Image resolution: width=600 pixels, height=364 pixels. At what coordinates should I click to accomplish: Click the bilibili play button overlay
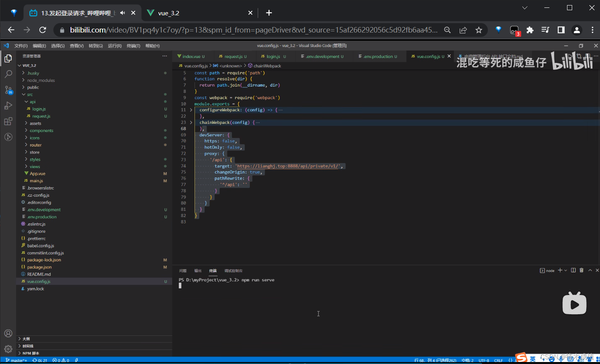pos(575,304)
